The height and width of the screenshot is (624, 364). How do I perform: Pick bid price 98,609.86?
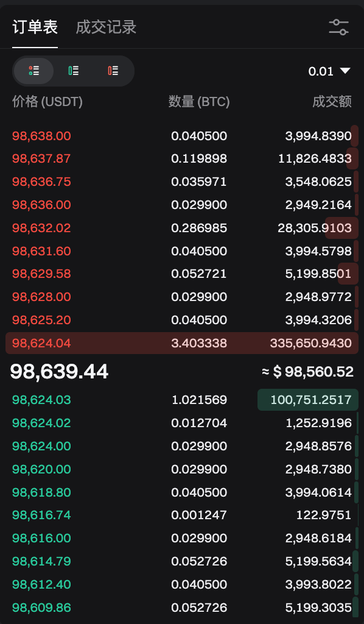coord(41,608)
